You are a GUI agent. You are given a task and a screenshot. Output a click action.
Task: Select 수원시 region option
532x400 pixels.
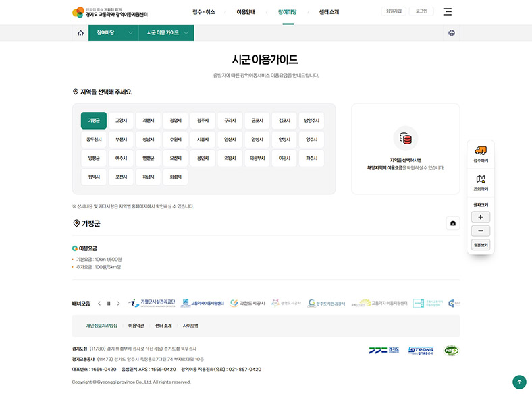click(176, 140)
